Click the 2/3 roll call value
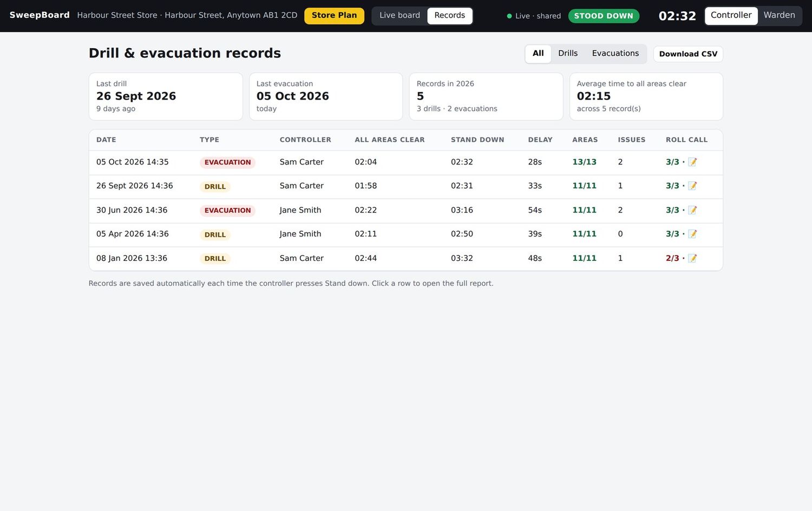The image size is (812, 511). click(x=672, y=258)
